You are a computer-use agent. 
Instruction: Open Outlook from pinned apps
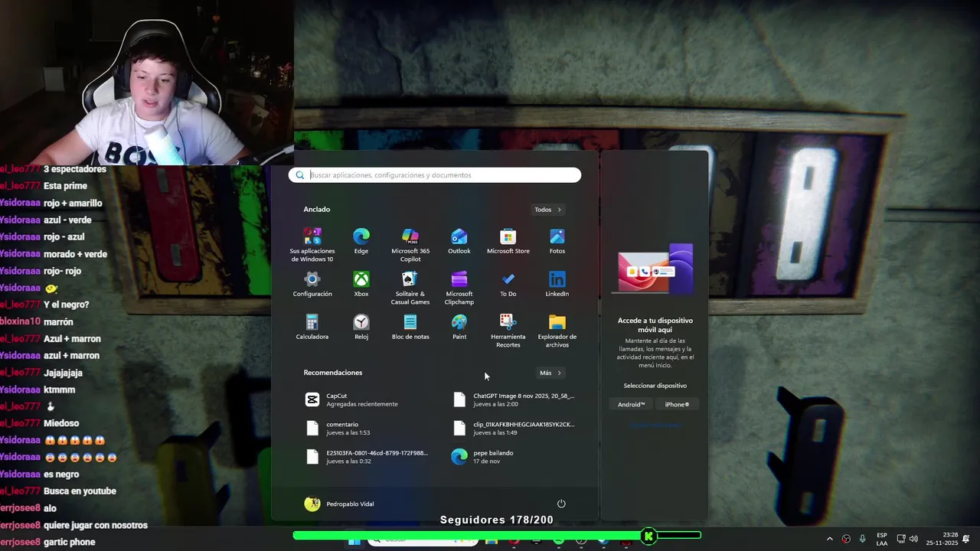pos(459,242)
